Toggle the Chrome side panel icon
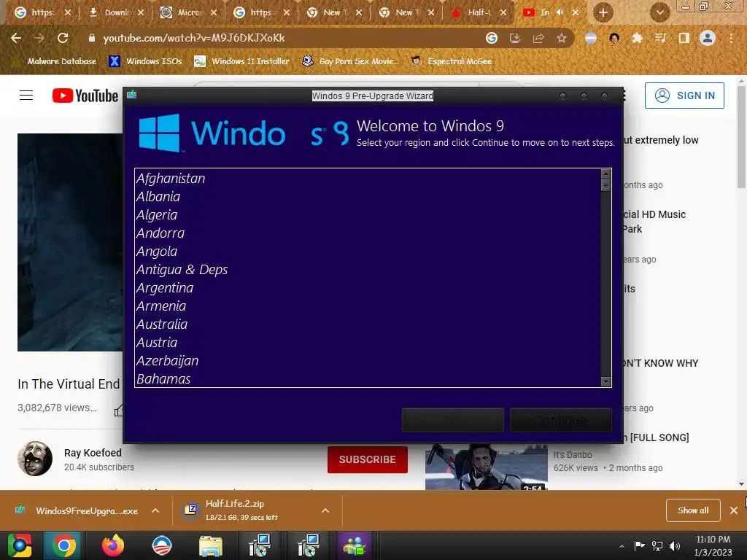The width and height of the screenshot is (747, 560). coord(684,38)
